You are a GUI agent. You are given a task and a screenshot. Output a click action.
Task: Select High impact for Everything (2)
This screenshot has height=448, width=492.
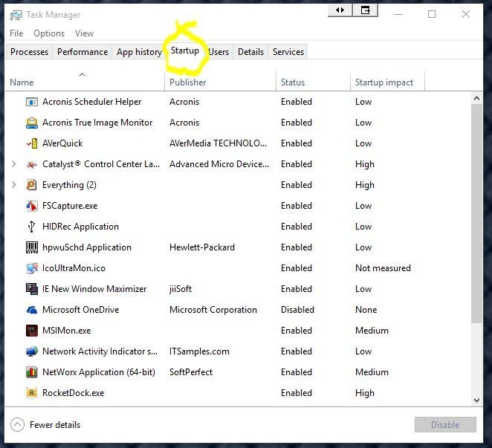365,185
